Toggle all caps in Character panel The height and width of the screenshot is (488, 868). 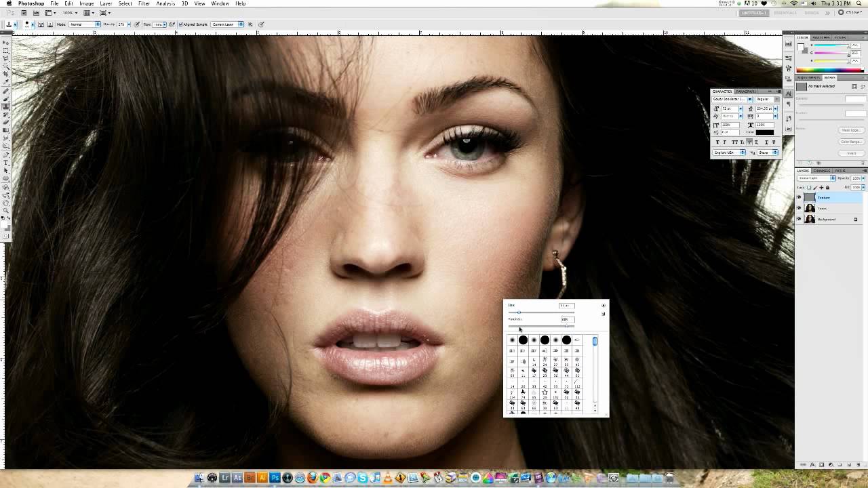734,142
